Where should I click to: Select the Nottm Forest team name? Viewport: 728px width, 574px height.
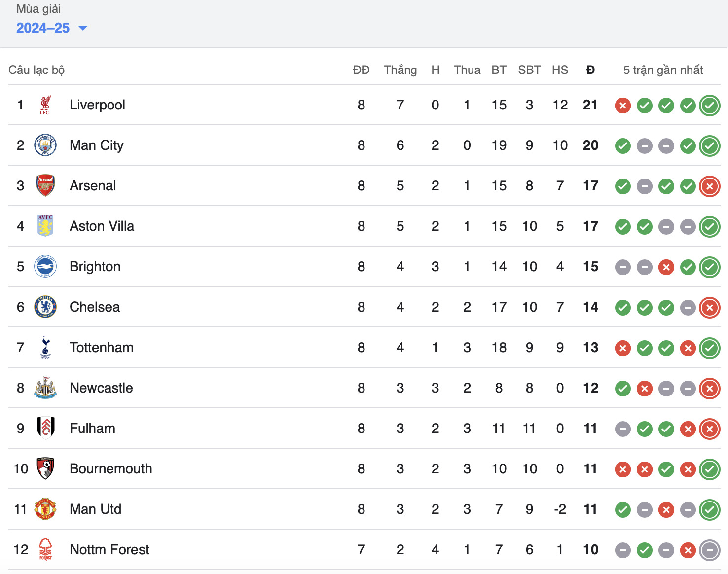click(109, 550)
